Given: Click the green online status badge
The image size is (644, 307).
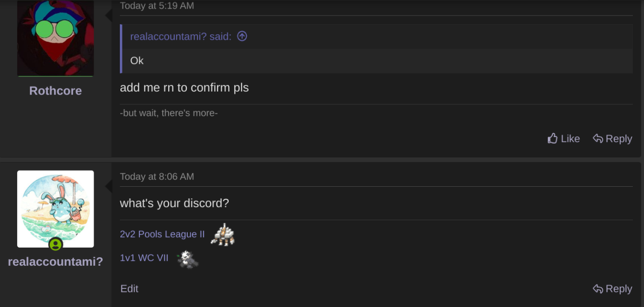Looking at the screenshot, I should pyautogui.click(x=55, y=245).
